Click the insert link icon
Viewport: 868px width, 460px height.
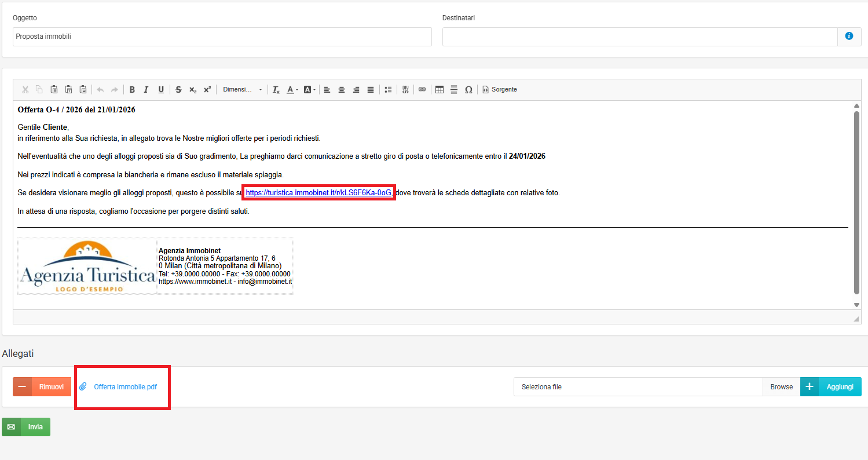(422, 90)
